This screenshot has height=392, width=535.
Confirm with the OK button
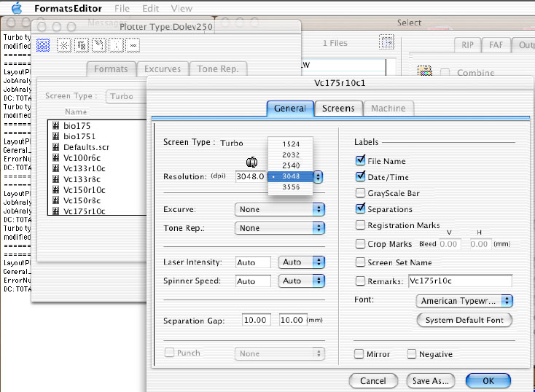[488, 381]
